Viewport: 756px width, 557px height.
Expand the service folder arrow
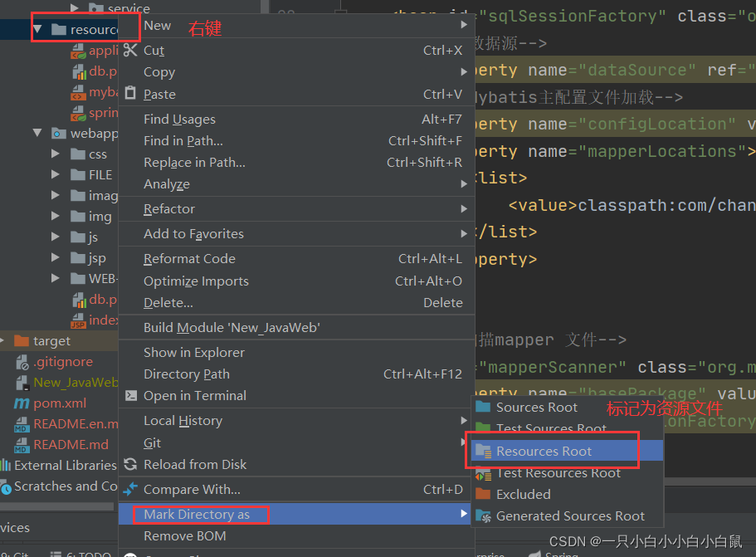[x=74, y=7]
